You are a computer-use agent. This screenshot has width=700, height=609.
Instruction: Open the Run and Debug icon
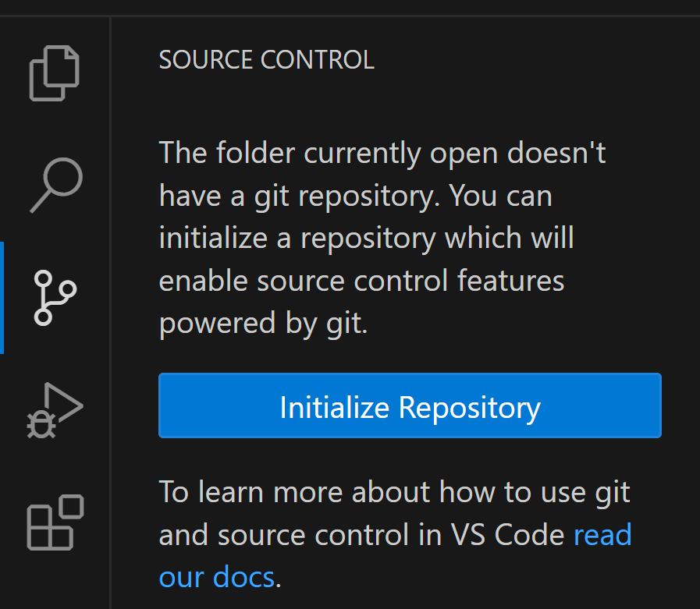55,410
